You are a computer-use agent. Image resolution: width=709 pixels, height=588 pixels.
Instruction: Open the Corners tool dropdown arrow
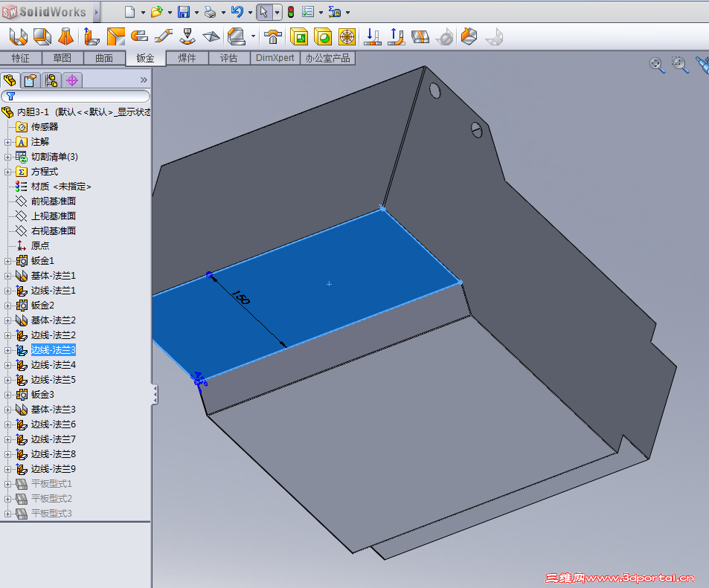[253, 36]
